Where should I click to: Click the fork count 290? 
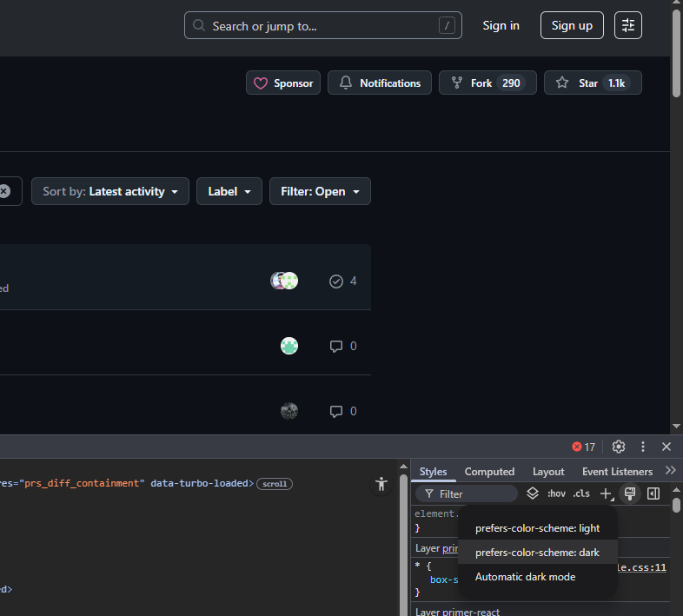pyautogui.click(x=511, y=83)
